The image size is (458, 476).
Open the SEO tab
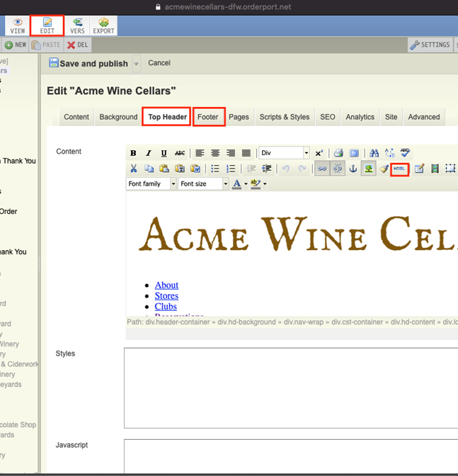328,117
